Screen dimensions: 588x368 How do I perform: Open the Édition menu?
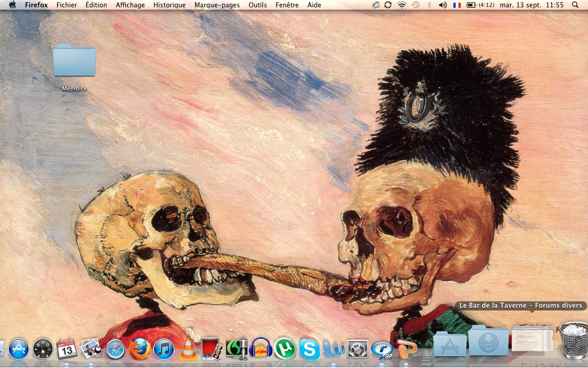click(96, 5)
